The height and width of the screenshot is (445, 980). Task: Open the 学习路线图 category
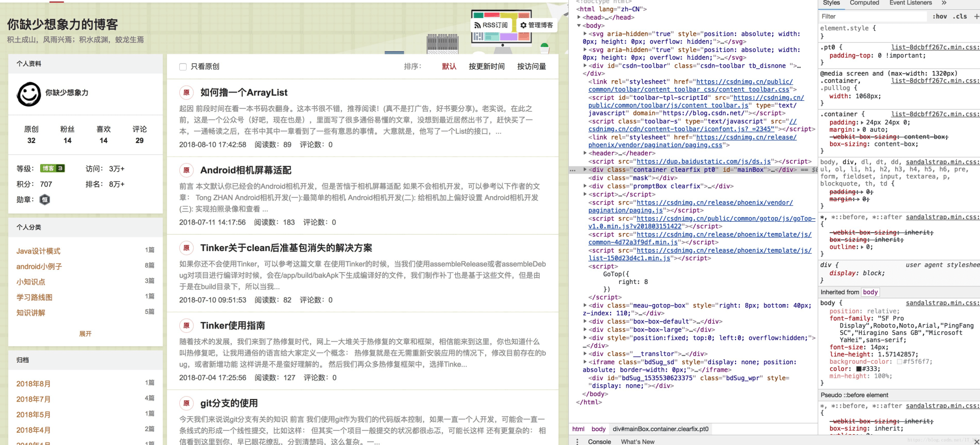point(34,298)
